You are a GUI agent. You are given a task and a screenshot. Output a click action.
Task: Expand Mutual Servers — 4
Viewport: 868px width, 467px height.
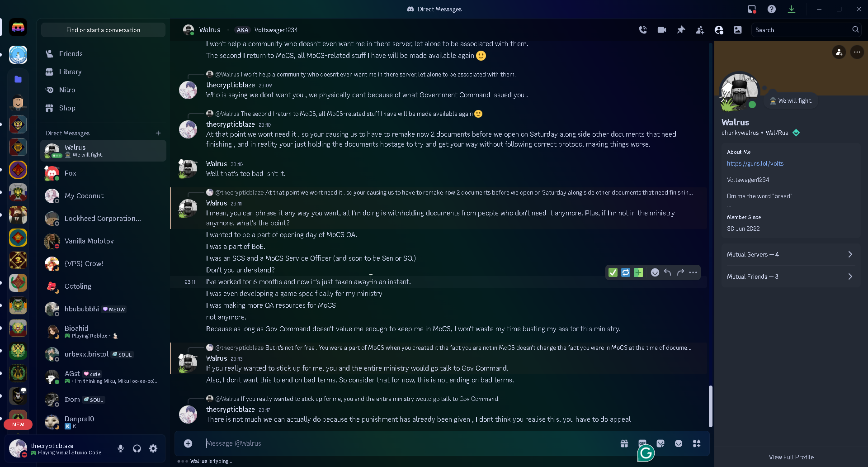[791, 254]
